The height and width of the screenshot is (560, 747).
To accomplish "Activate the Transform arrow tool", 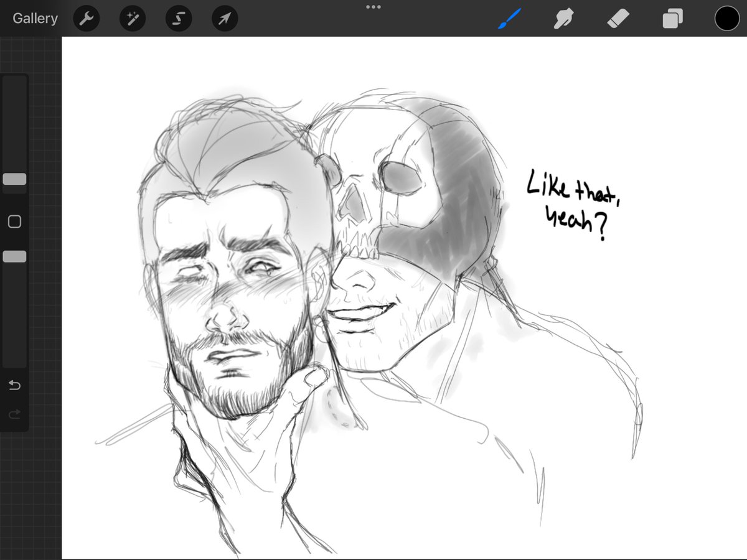I will (x=225, y=19).
